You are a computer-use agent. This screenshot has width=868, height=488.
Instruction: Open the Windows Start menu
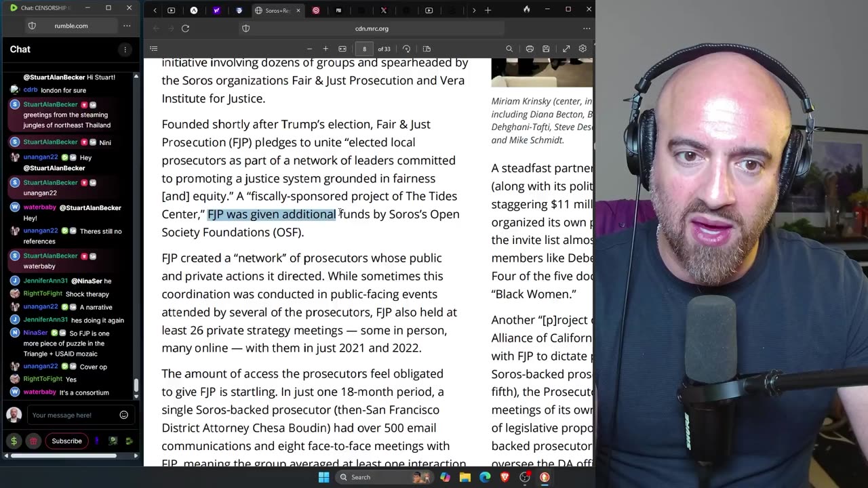coord(324,477)
